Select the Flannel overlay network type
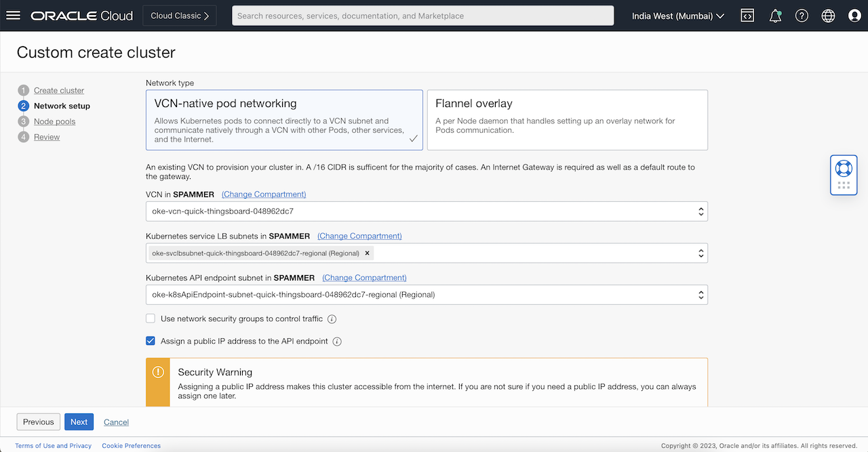Screen dimensions: 868x452 (567, 120)
